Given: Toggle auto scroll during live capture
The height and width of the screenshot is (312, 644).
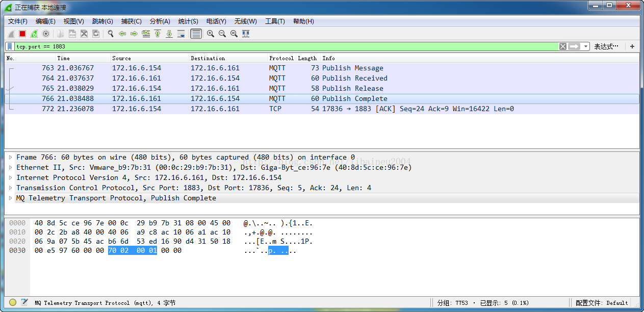Looking at the screenshot, I should coord(181,34).
